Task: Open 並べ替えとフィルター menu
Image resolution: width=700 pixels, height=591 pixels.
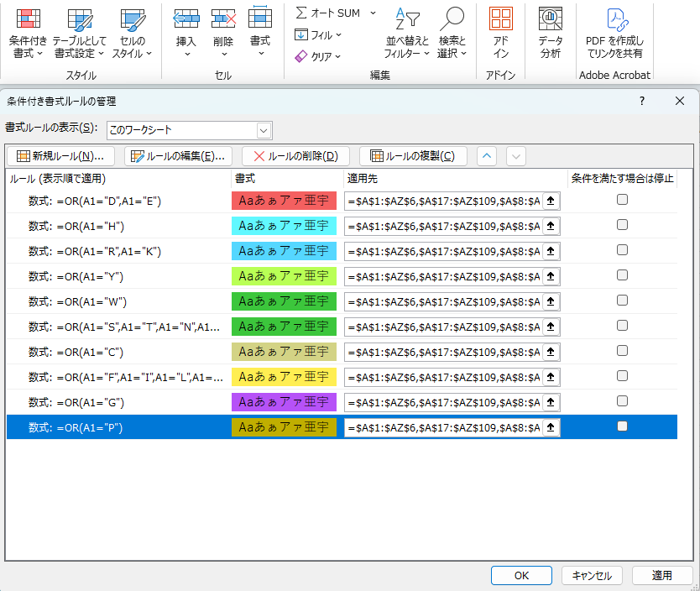Action: click(x=407, y=34)
